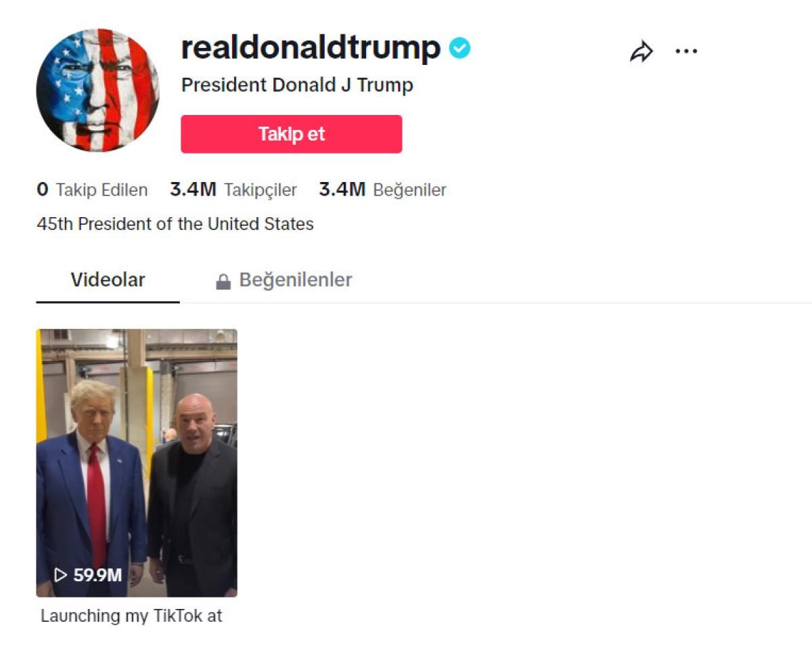
Task: Click the lock icon beside Beğenilenler
Action: coord(223,281)
